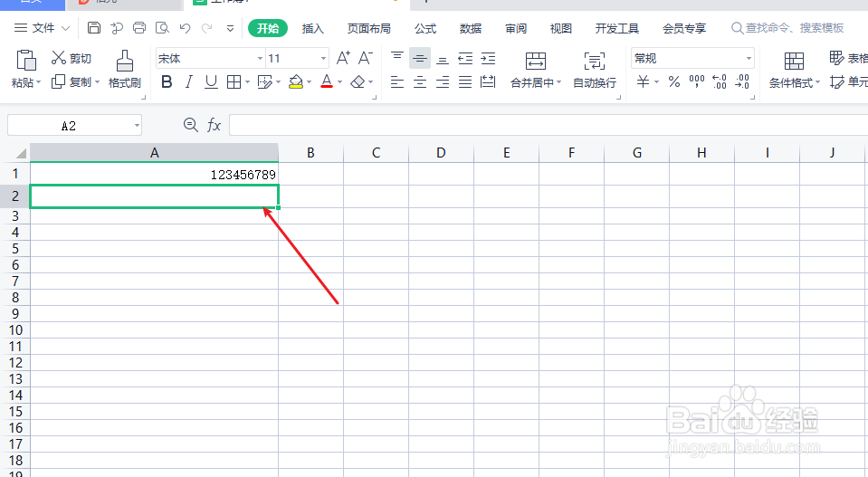Image resolution: width=868 pixels, height=477 pixels.
Task: Select cell A1 containing 123456789
Action: (x=155, y=175)
